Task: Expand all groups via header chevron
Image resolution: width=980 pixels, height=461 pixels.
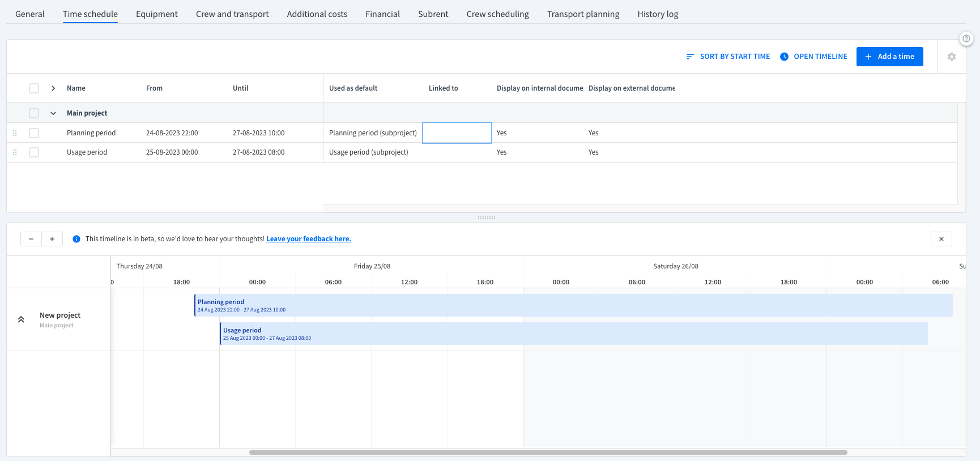Action: tap(53, 88)
